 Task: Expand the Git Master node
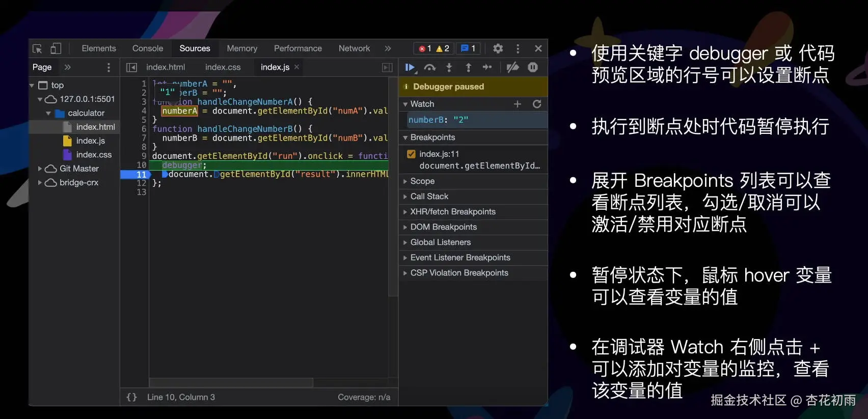point(40,169)
